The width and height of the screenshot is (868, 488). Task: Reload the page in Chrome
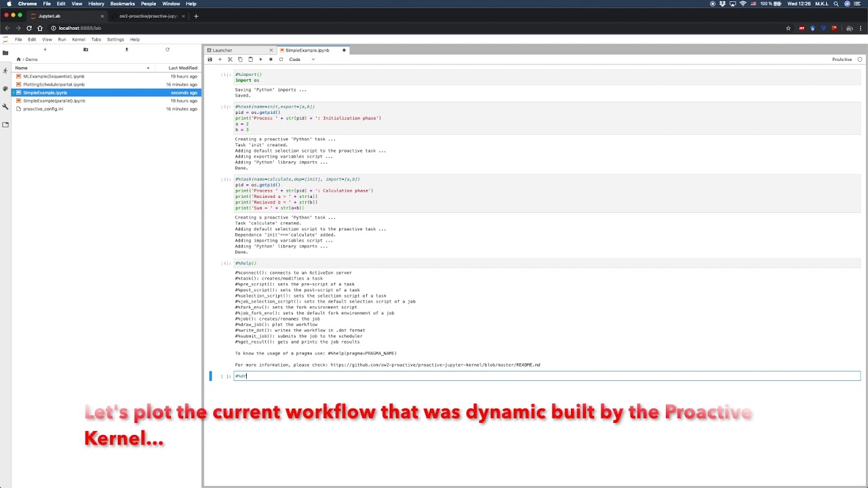click(x=29, y=28)
